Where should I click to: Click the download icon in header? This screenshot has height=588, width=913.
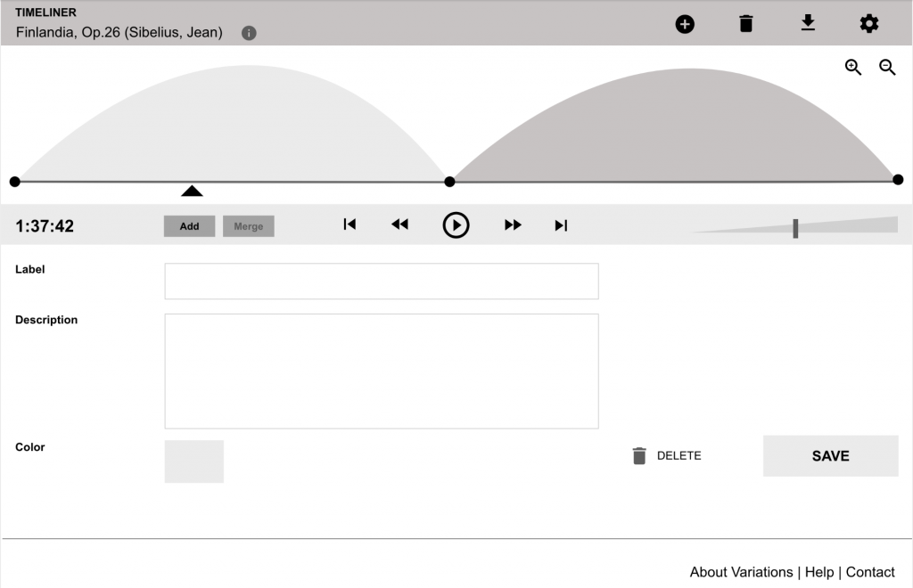tap(808, 23)
